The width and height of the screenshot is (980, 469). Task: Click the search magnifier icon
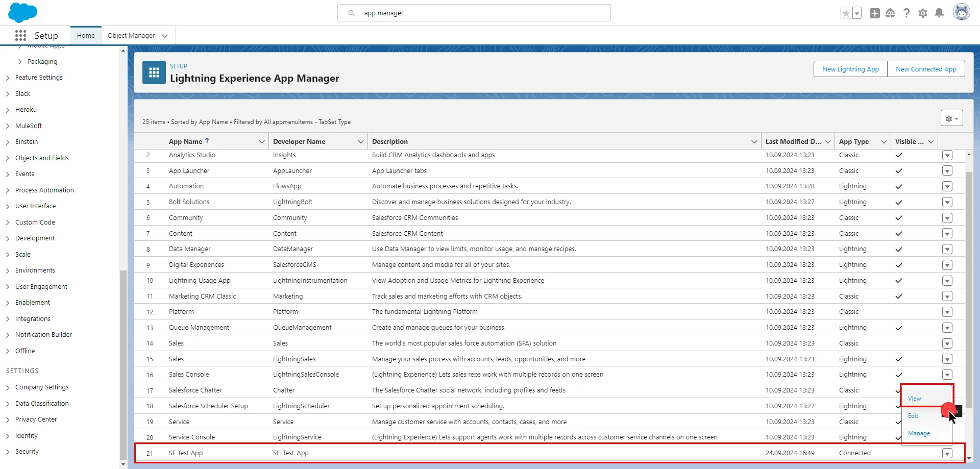[352, 13]
